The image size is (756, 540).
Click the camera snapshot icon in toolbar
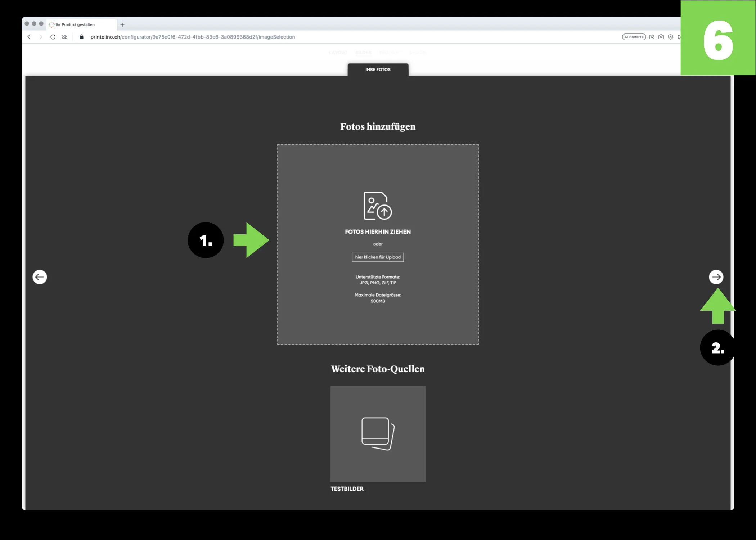[x=661, y=37]
